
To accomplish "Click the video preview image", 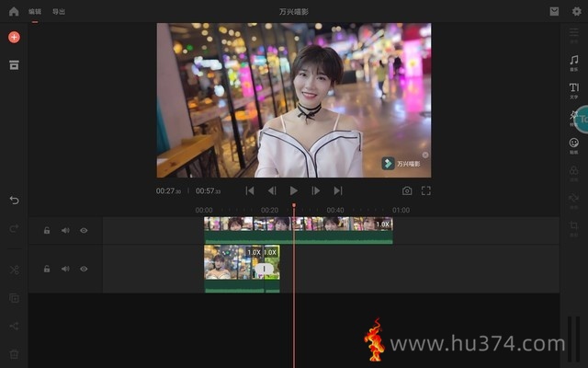I will point(294,100).
